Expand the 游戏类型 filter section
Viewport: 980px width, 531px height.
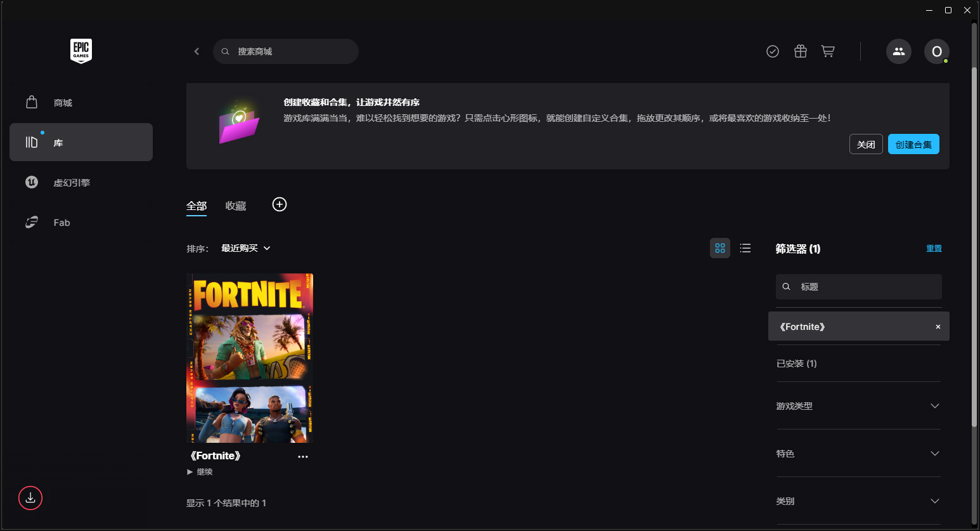[859, 406]
